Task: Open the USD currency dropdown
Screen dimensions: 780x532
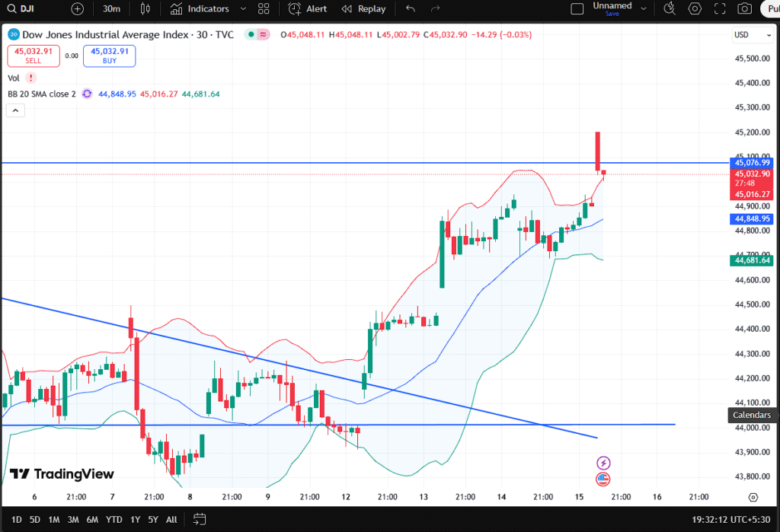Action: tap(753, 35)
